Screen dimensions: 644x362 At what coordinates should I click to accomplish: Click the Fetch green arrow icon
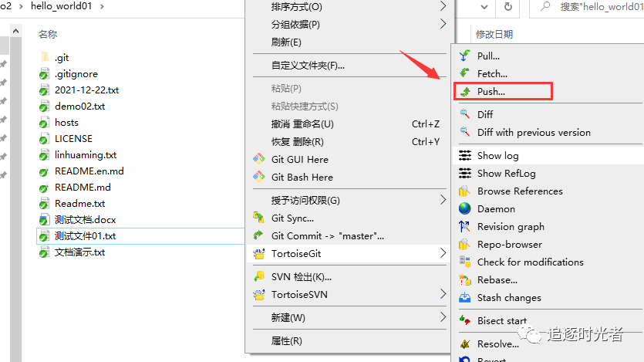coord(465,73)
